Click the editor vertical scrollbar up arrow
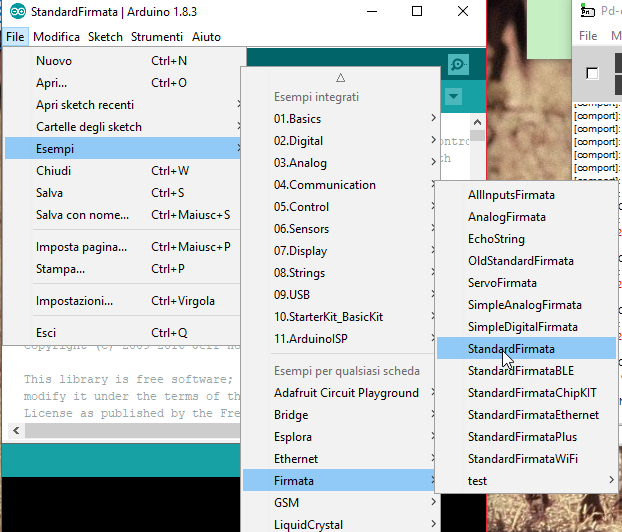The height and width of the screenshot is (532, 622). tap(478, 122)
